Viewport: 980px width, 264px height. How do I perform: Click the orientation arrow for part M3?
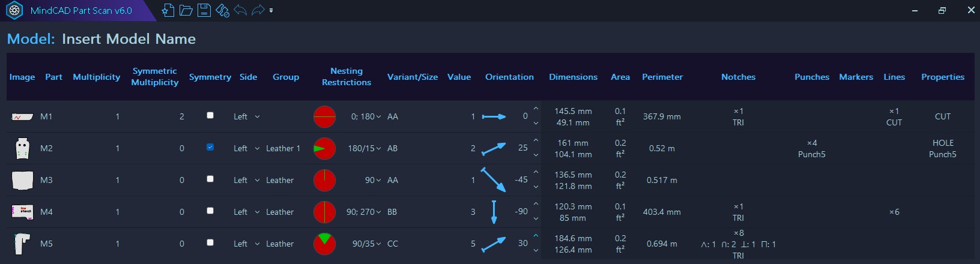tap(494, 179)
